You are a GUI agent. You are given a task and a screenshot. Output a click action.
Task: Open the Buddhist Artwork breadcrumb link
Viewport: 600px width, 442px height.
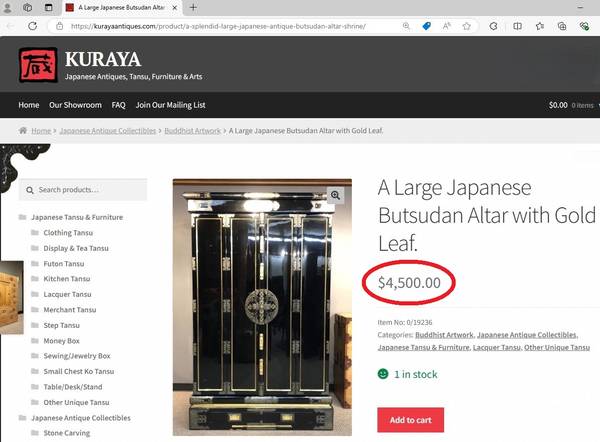tap(192, 131)
